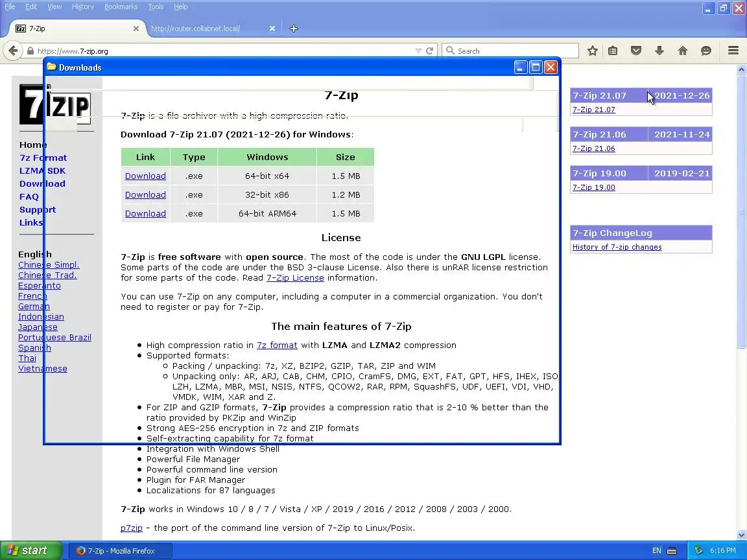This screenshot has width=747, height=560.
Task: Open the Edit menu
Action: (31, 6)
